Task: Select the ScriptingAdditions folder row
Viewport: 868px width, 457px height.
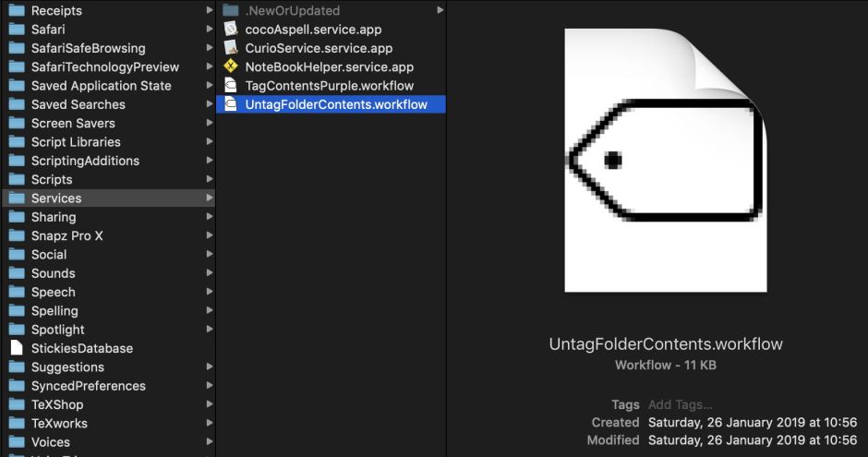Action: point(85,161)
